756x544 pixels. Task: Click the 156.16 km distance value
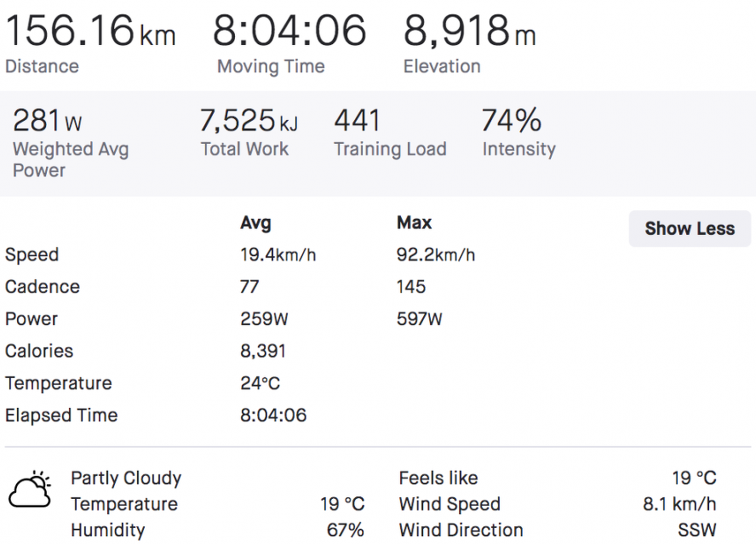[90, 31]
